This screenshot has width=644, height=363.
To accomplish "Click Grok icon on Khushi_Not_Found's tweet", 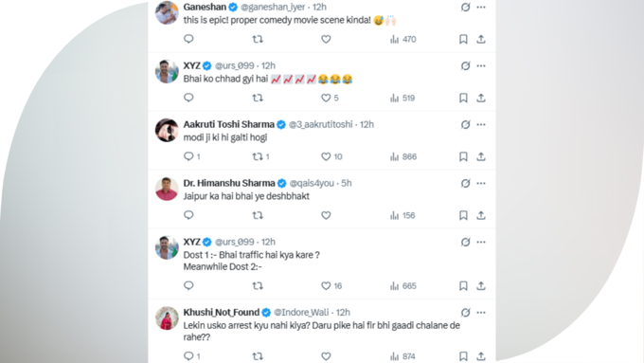I will pyautogui.click(x=465, y=313).
